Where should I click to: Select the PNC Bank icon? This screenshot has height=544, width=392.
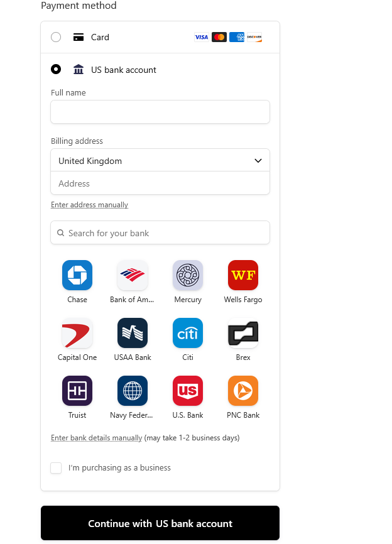(x=243, y=391)
